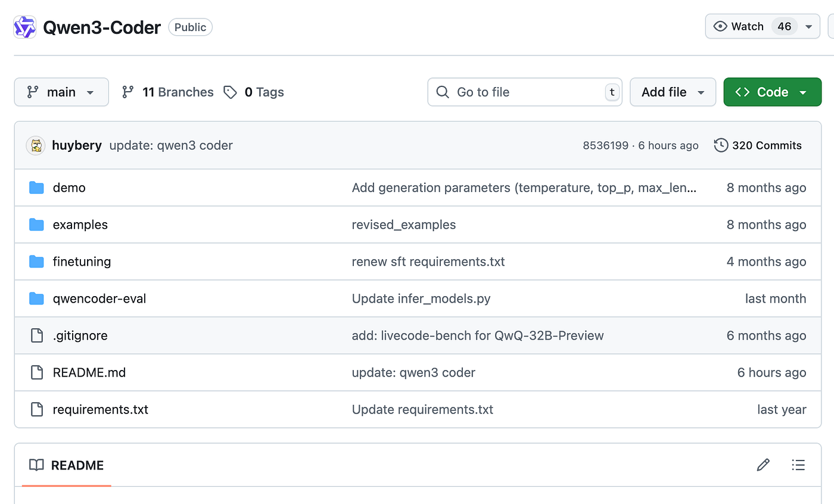View the 320 Commits history
The width and height of the screenshot is (834, 504).
click(x=766, y=145)
